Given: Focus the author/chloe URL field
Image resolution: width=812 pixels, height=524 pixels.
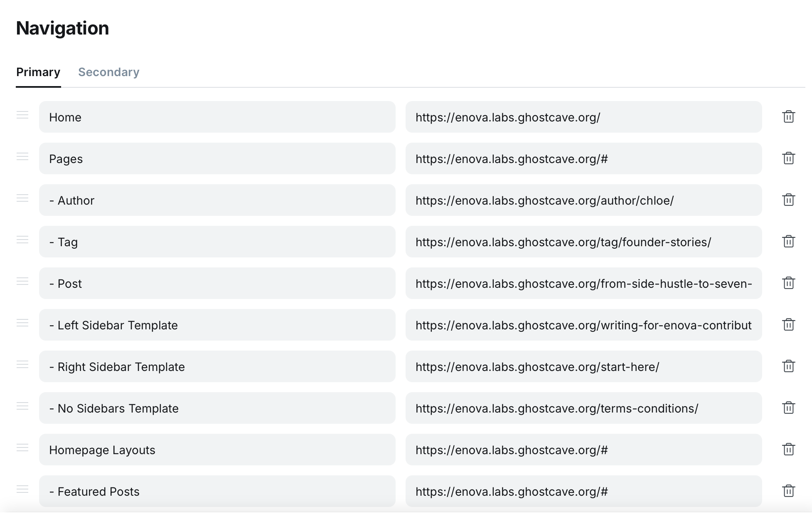Looking at the screenshot, I should 583,200.
